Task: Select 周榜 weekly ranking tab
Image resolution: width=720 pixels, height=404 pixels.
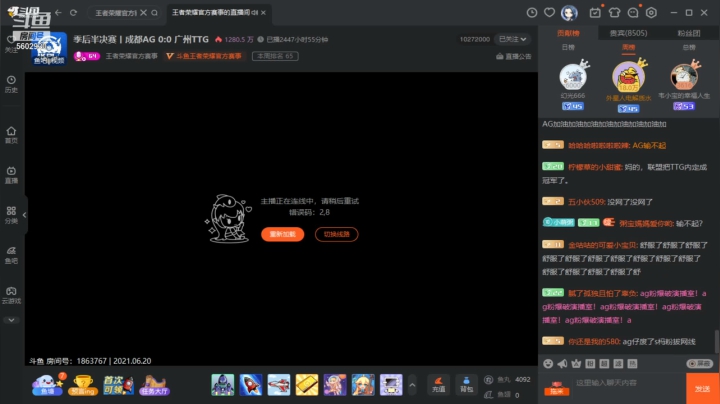Action: (x=628, y=47)
